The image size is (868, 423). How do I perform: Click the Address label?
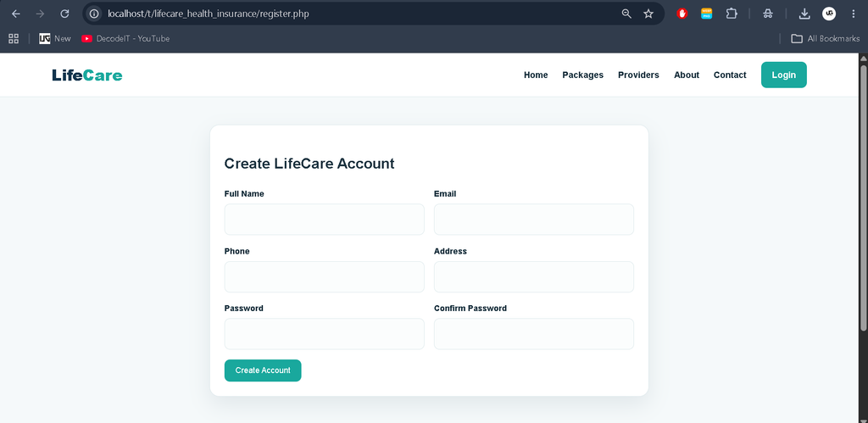pyautogui.click(x=451, y=252)
